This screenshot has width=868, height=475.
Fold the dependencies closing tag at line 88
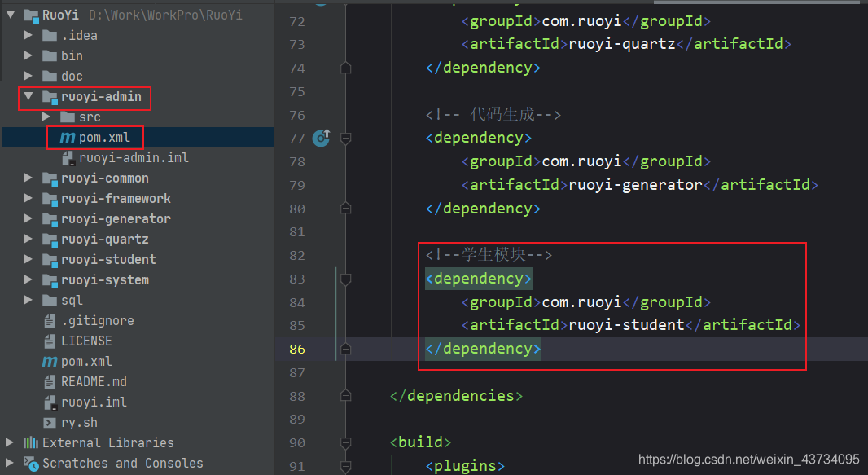(345, 395)
